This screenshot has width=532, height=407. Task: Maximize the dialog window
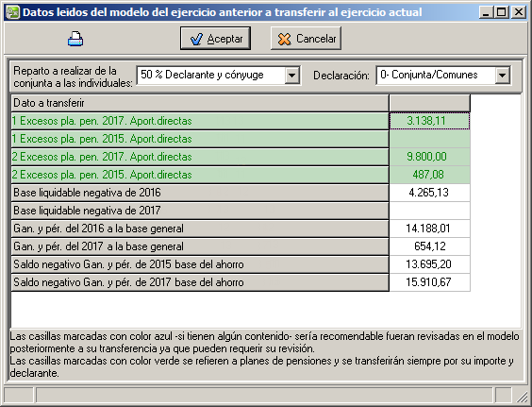coord(502,12)
